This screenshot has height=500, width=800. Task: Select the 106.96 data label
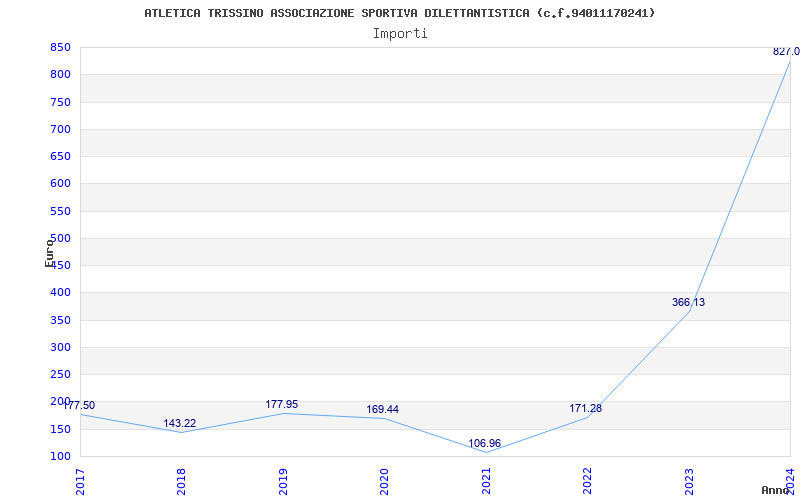[x=485, y=443]
